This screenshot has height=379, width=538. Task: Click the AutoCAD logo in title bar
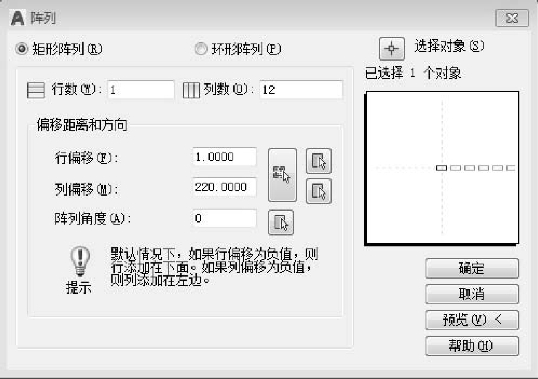coord(18,18)
